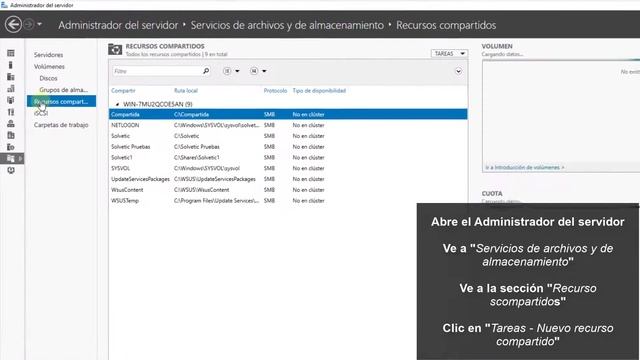
Task: Open the saved queries dropdown
Action: (x=258, y=71)
